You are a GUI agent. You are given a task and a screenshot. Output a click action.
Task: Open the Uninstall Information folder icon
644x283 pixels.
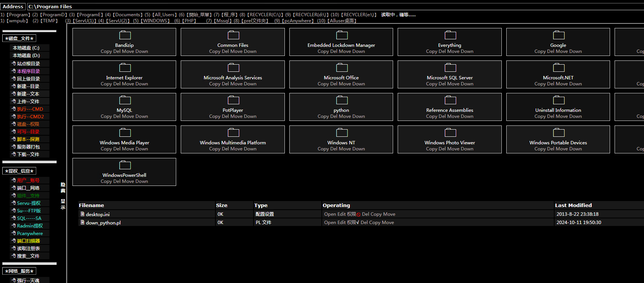coord(559,101)
